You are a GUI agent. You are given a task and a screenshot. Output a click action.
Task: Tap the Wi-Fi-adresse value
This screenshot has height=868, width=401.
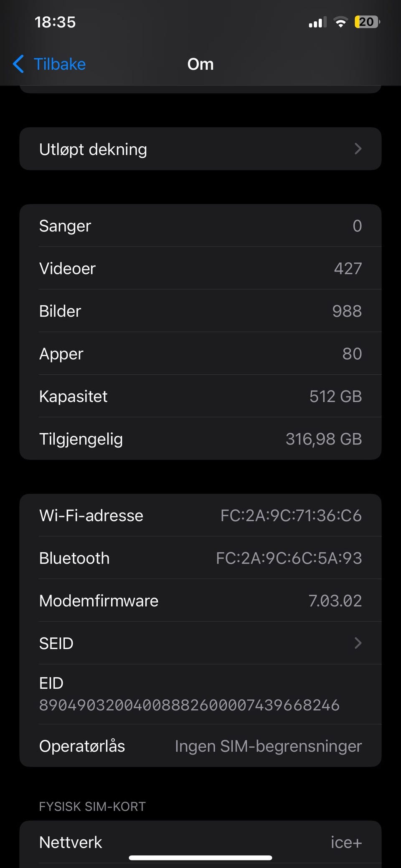(291, 516)
